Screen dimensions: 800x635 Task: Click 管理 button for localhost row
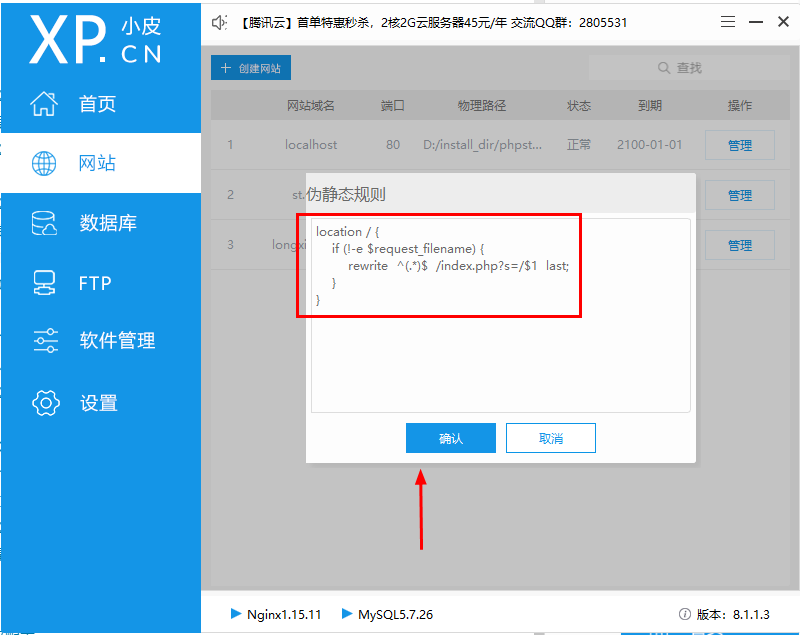(740, 145)
